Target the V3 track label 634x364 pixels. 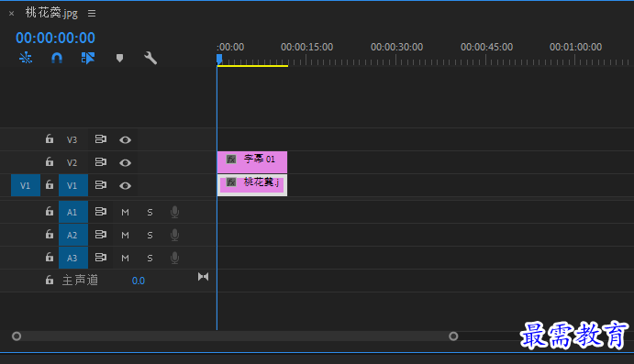tap(72, 139)
